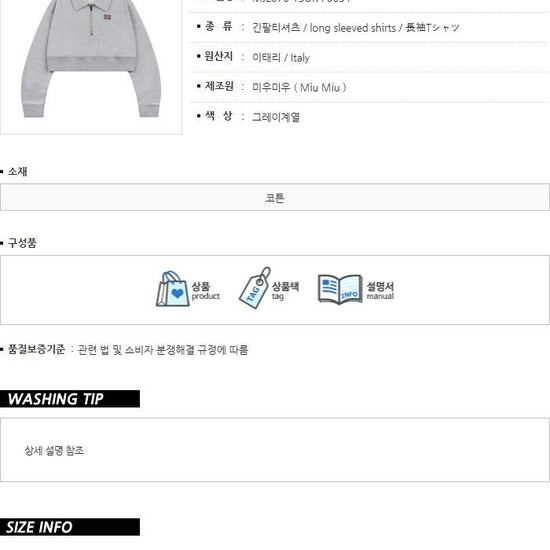Click the 품질보증기준 quality guarantee heading
Screen dimensions: 550x550
tap(36, 349)
